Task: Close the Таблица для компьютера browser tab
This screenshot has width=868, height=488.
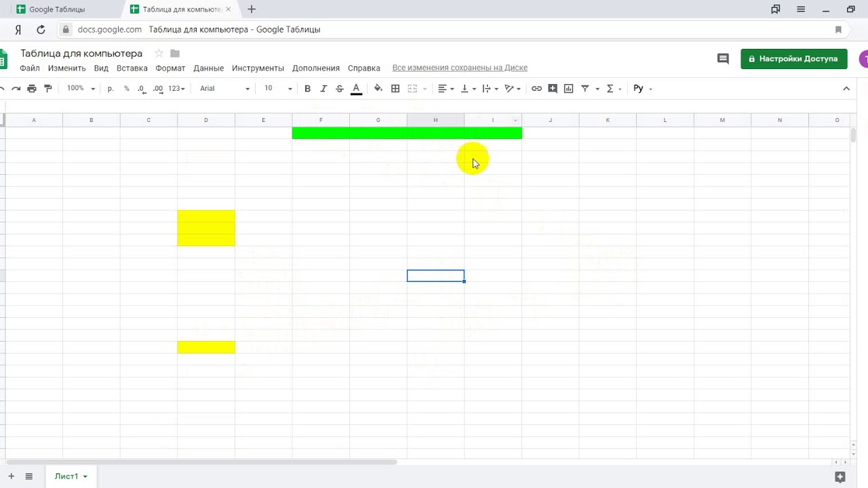Action: [x=229, y=9]
